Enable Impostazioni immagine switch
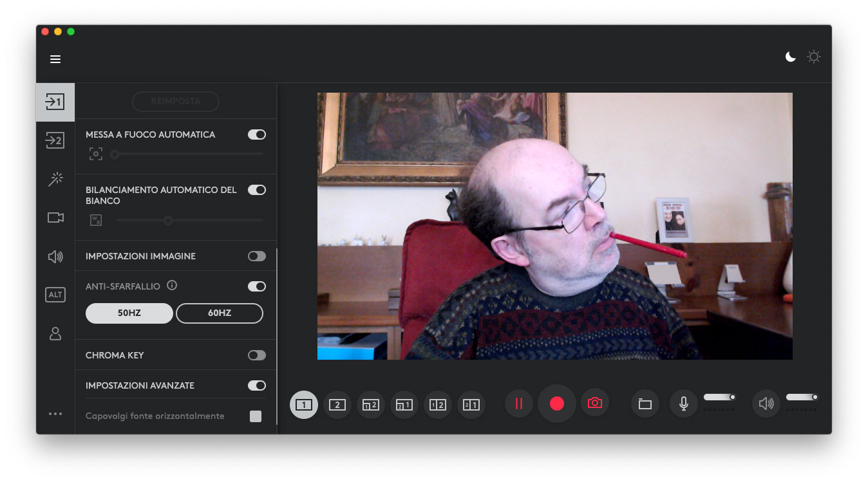The image size is (868, 482). click(257, 256)
